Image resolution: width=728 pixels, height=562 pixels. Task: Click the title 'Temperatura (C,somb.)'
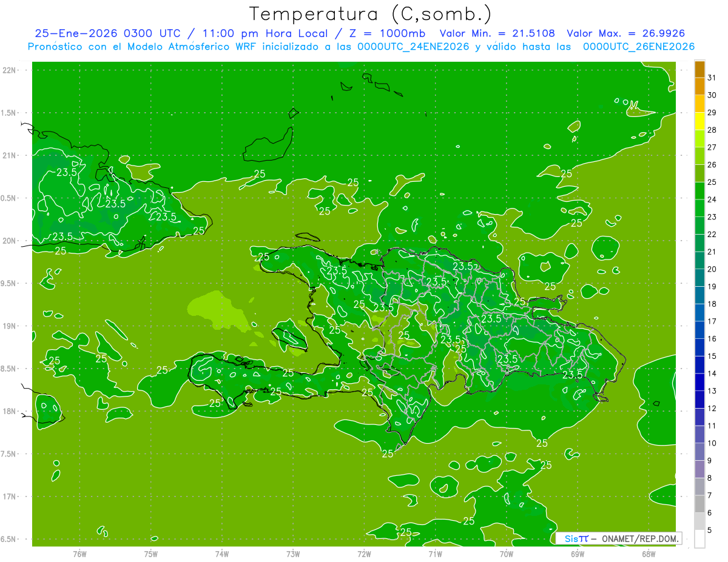pyautogui.click(x=371, y=15)
